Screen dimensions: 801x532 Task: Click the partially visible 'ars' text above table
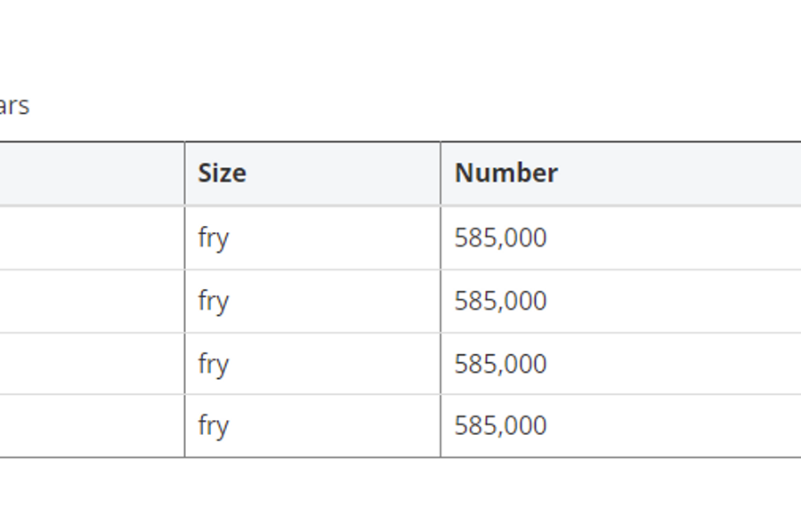tap(14, 106)
